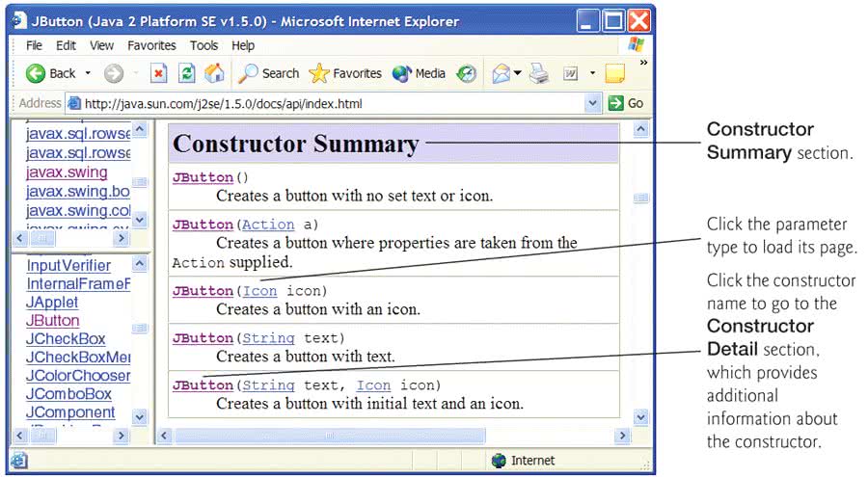Open the Favorites menu
Viewport: 868px width, 477px height.
(151, 45)
